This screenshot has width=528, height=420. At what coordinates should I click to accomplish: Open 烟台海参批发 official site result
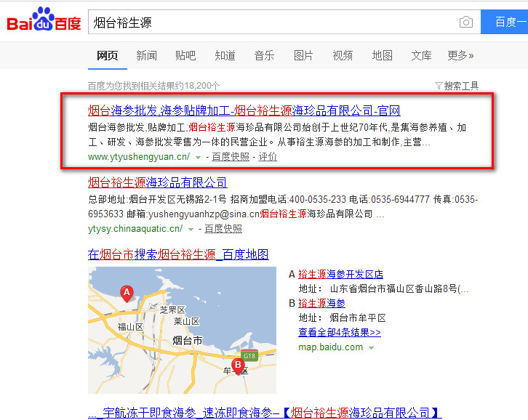(244, 110)
